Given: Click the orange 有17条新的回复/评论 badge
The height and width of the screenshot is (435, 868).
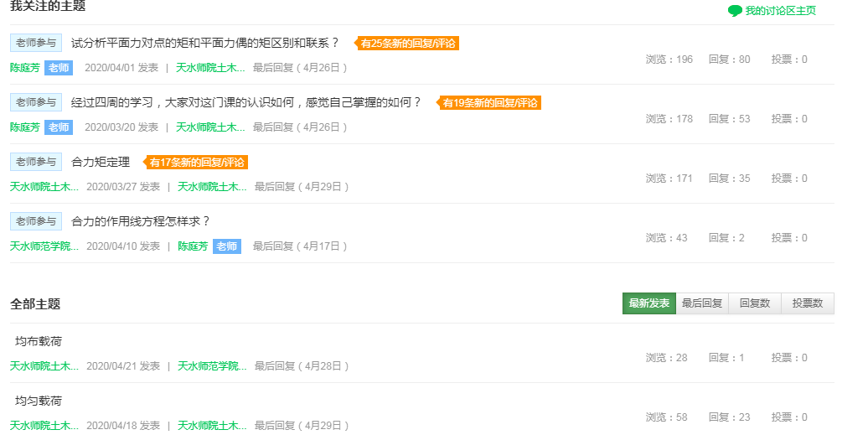Looking at the screenshot, I should pos(198,163).
